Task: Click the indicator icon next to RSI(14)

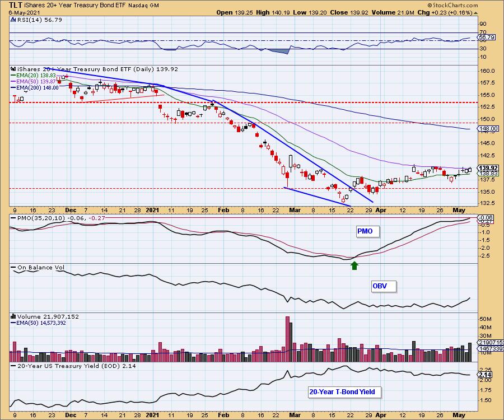Action: pyautogui.click(x=13, y=20)
